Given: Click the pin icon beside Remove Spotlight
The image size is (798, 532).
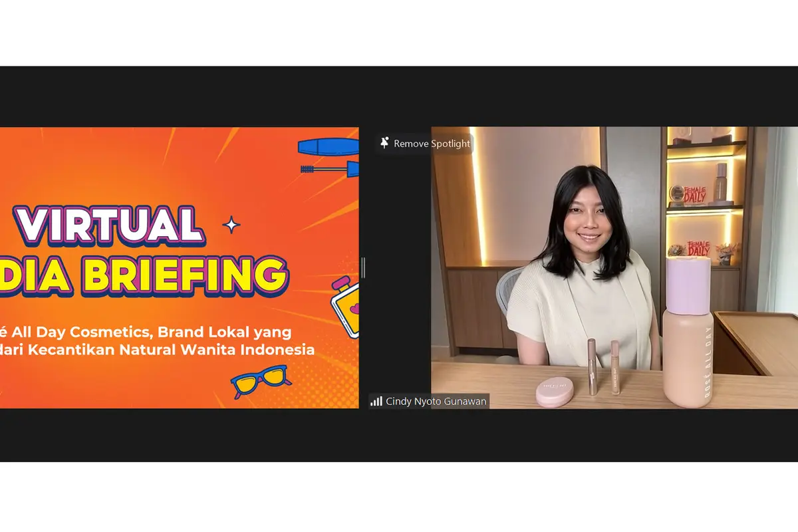Looking at the screenshot, I should click(384, 143).
